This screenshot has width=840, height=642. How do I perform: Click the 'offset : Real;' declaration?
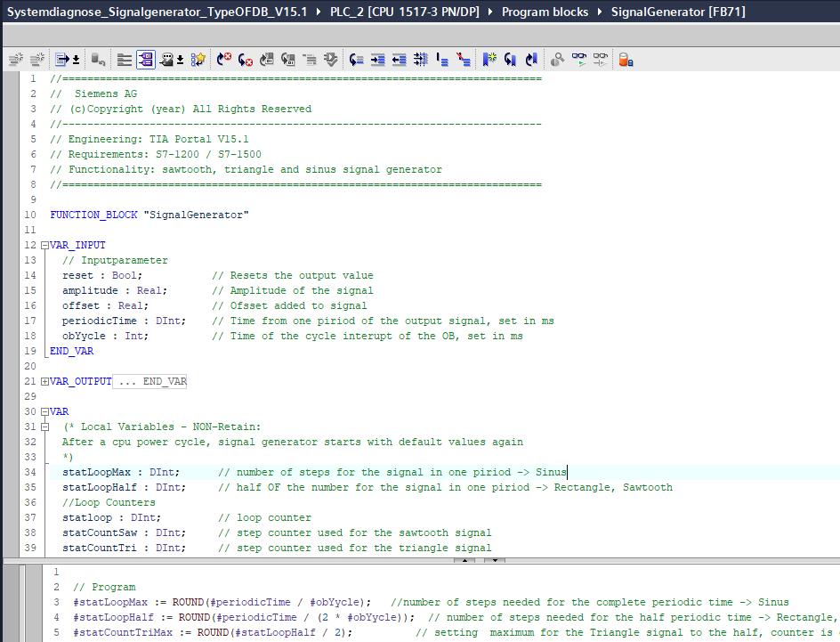tap(106, 306)
